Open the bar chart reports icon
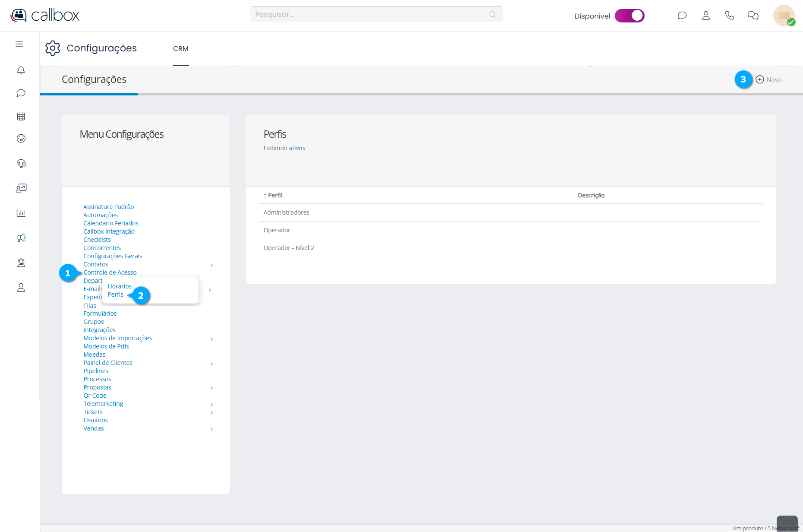The image size is (803, 532). pos(21,213)
